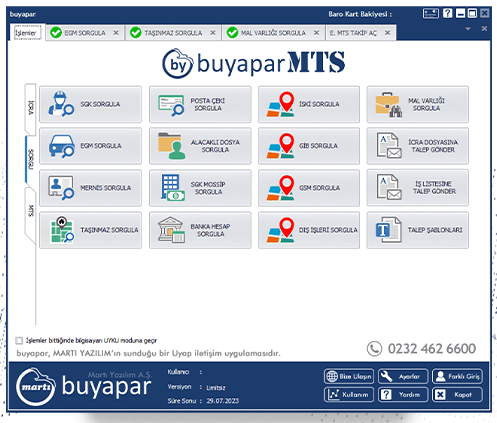Enable sleep mode after tasks finish checkbox
The image size is (497, 423).
19,340
